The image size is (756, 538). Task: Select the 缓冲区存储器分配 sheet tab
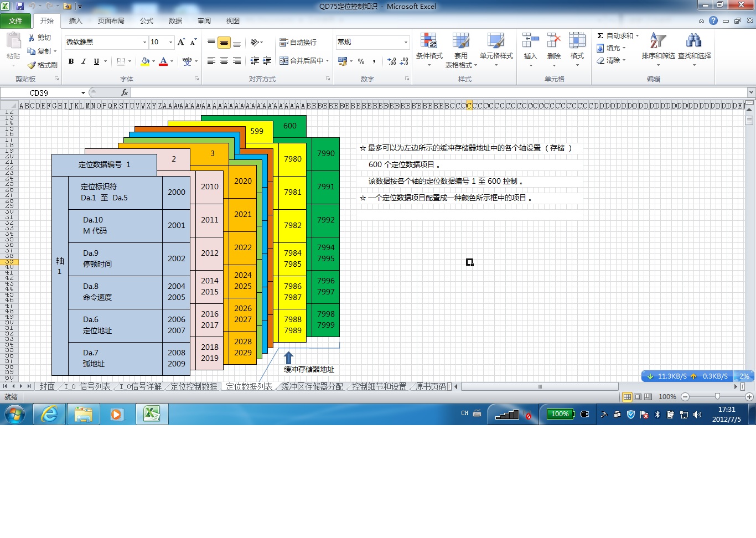(312, 386)
